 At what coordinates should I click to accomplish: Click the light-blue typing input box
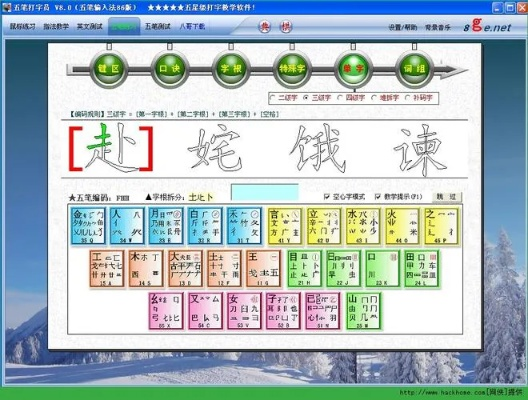(265, 192)
